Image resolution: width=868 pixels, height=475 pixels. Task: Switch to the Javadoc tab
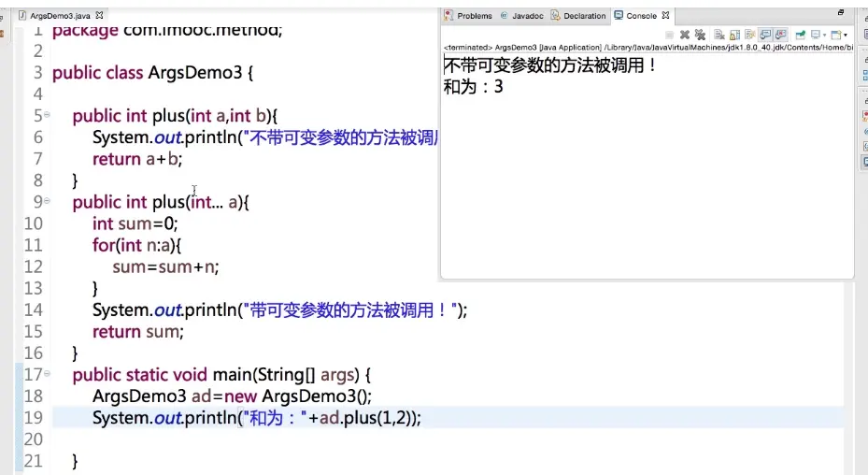click(528, 16)
